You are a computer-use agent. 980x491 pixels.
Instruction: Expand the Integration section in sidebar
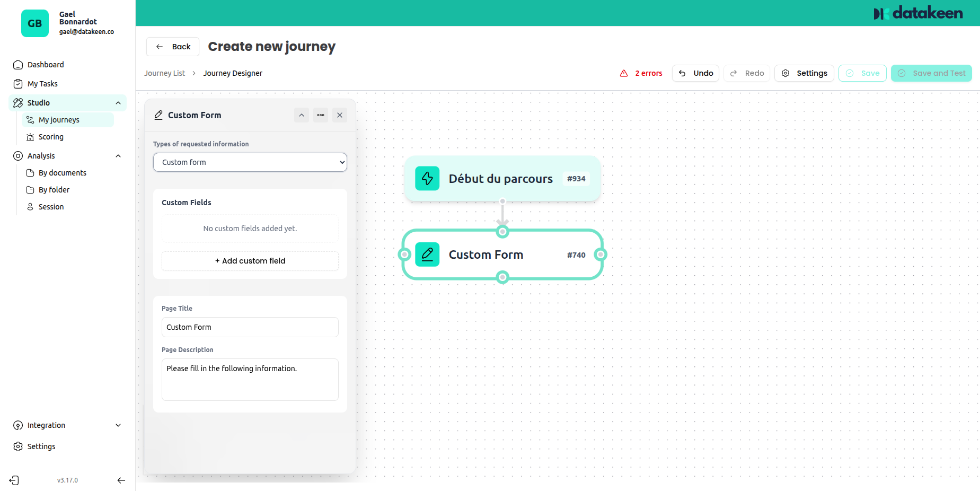118,425
